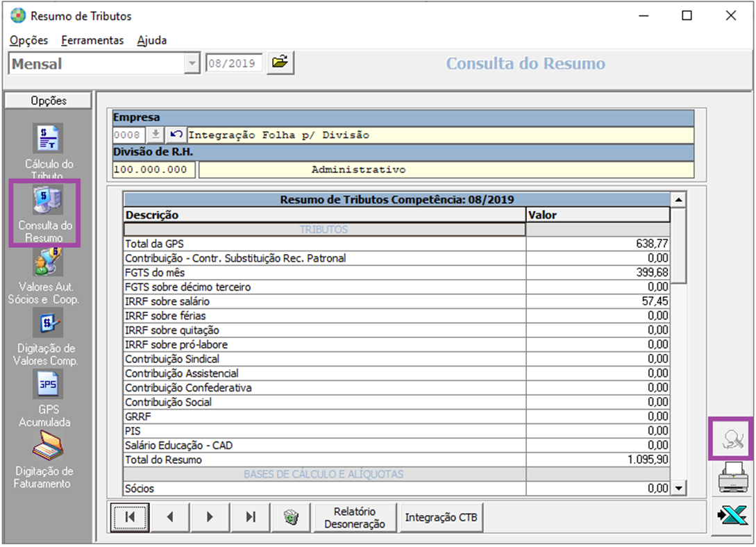Click the TRIBUTOS section header
The image size is (756, 547).
[x=324, y=229]
